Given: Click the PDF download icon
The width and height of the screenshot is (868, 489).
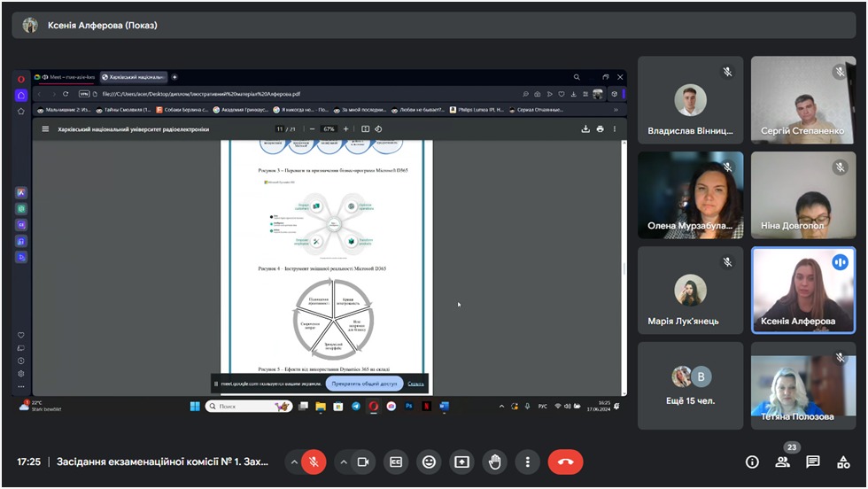Looking at the screenshot, I should click(585, 128).
